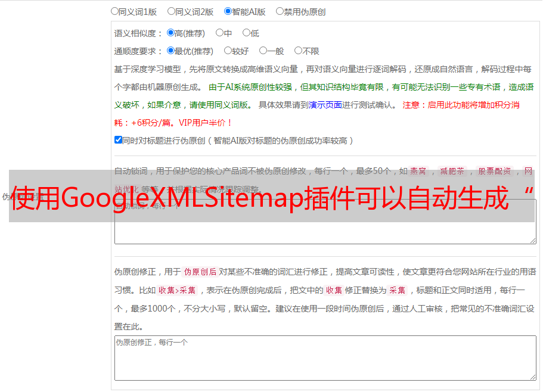The width and height of the screenshot is (543, 392).
Task: Select the 同义词1版 radio option
Action: point(114,11)
